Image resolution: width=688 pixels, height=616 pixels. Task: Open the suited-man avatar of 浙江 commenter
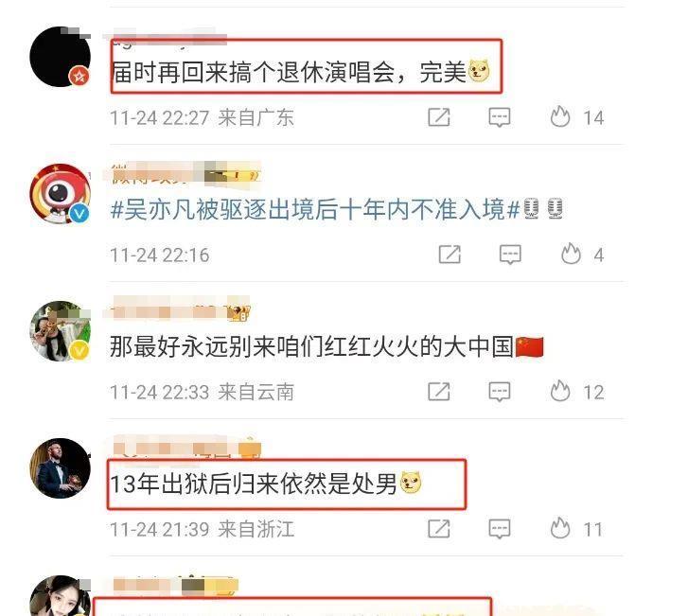tap(61, 468)
